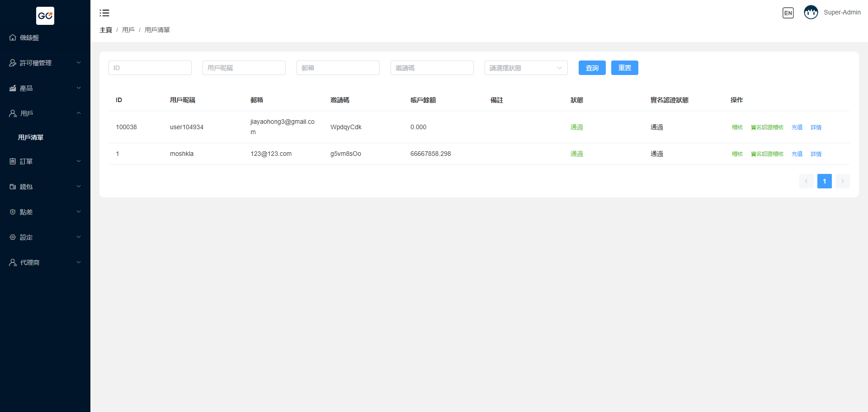Click the 設定 gear icon in sidebar
The image size is (868, 412).
[13, 237]
